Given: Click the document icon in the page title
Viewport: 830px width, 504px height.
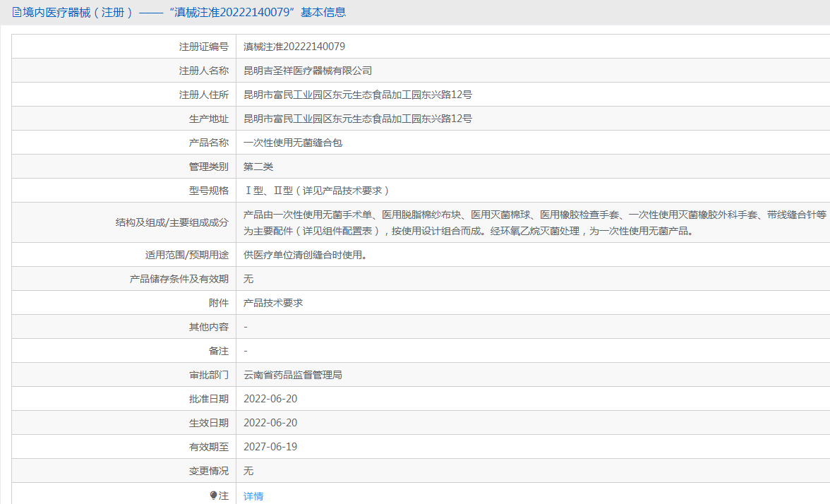Looking at the screenshot, I should [x=17, y=13].
